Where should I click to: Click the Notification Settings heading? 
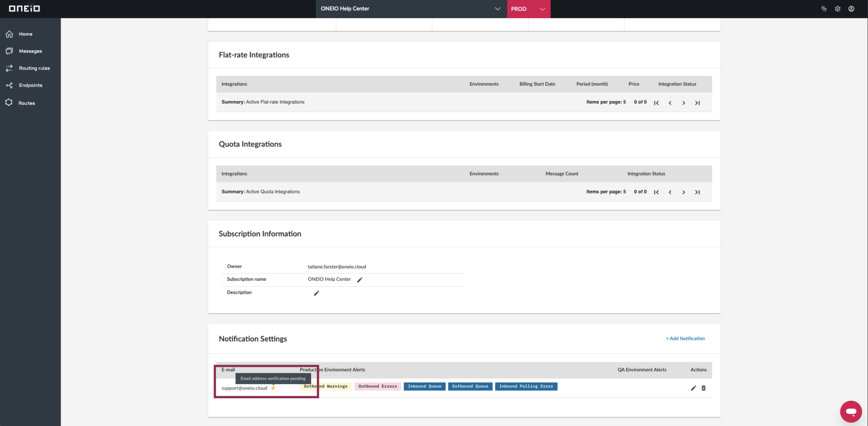tap(253, 339)
